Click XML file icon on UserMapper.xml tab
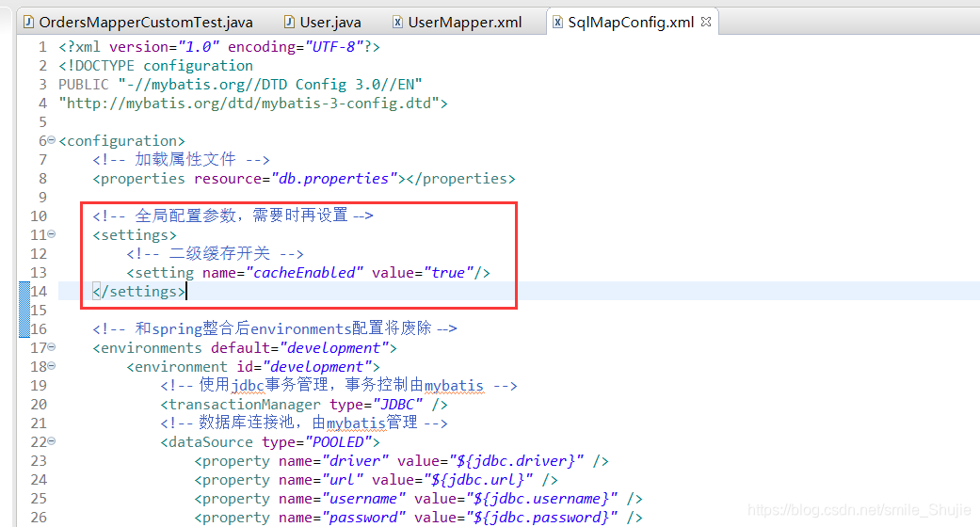Screen dimensions: 980x527 point(397,23)
